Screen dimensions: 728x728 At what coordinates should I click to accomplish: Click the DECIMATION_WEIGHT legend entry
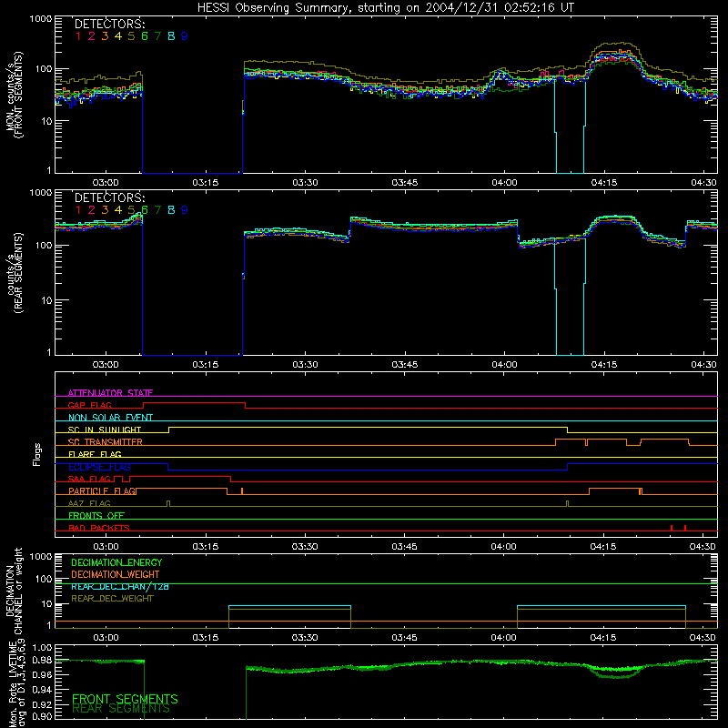point(116,575)
